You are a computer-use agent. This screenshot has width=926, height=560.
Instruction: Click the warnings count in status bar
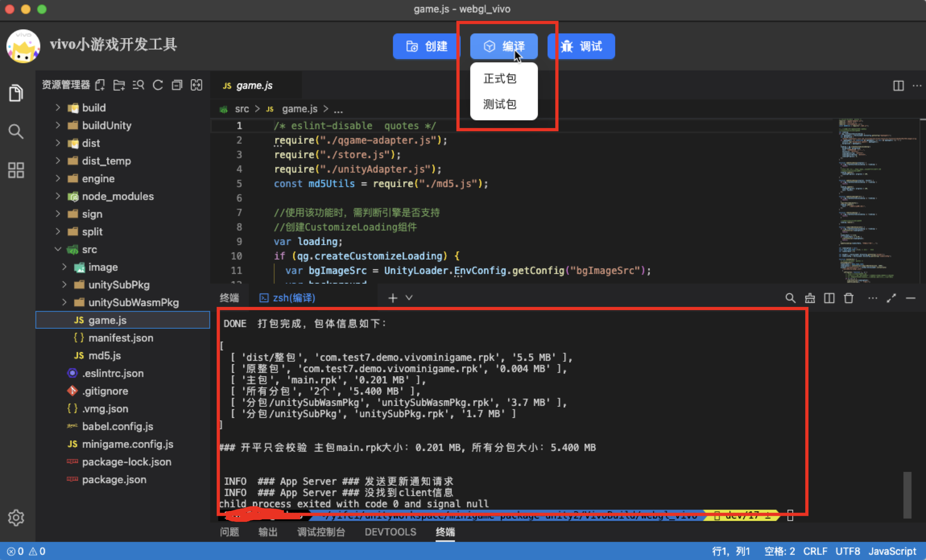37,551
